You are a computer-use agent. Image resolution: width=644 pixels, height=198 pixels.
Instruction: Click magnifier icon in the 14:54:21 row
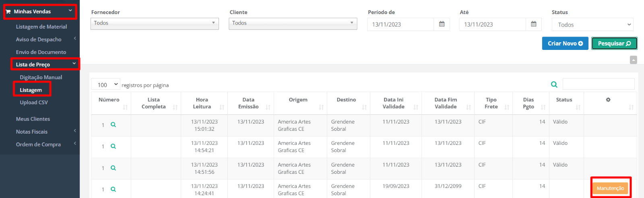click(x=113, y=146)
